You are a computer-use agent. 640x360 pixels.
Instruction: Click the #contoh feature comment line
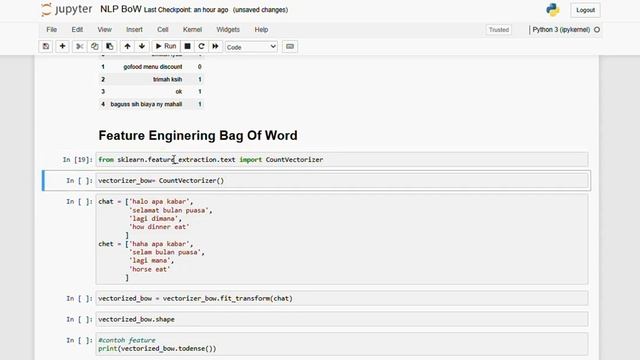point(127,340)
